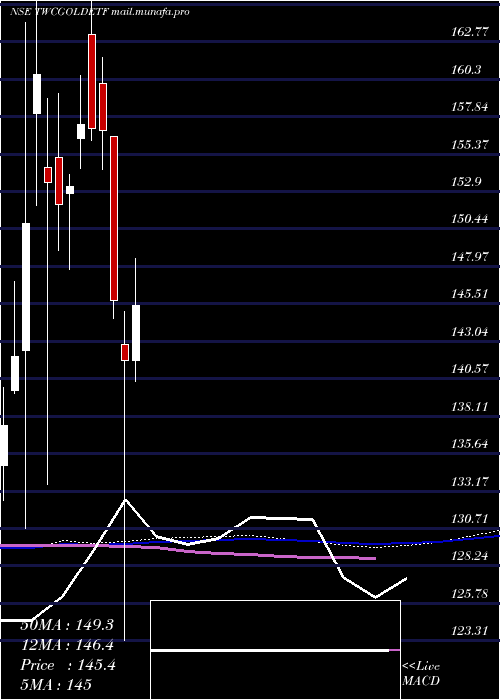This screenshot has height=700, width=500.
Task: Click the 157.84 price axis label
Action: click(468, 107)
